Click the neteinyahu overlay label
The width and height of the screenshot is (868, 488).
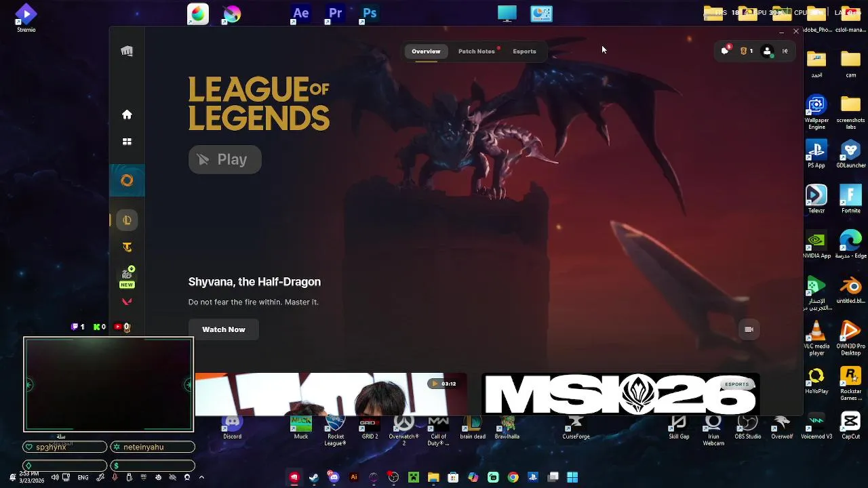pos(153,447)
